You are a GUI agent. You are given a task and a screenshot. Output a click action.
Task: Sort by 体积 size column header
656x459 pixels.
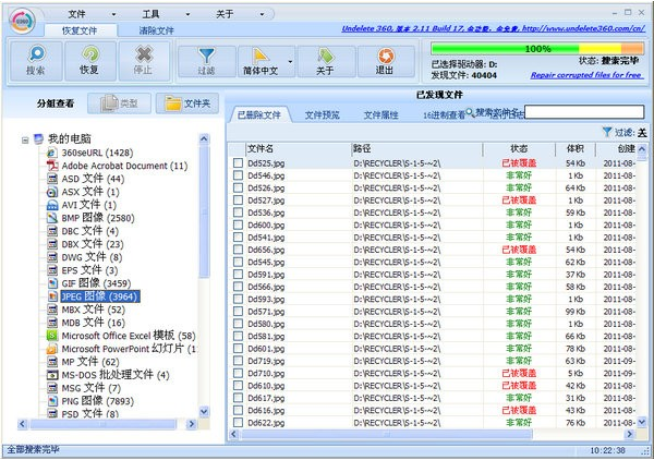[575, 149]
